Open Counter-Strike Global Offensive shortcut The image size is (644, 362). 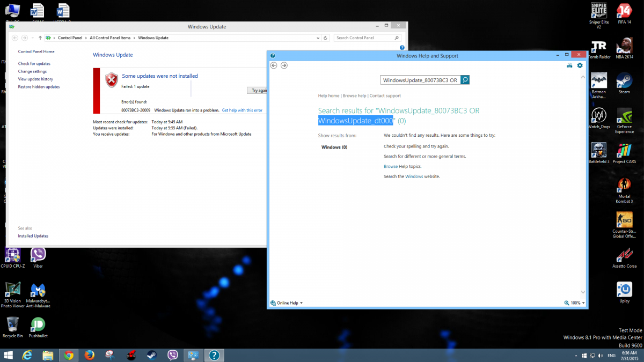[624, 225]
